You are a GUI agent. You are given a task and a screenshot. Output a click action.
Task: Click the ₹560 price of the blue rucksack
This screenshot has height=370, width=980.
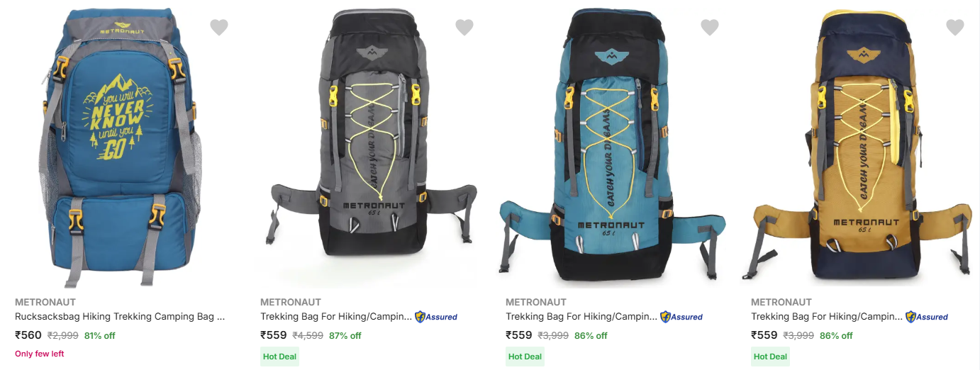pyautogui.click(x=28, y=335)
